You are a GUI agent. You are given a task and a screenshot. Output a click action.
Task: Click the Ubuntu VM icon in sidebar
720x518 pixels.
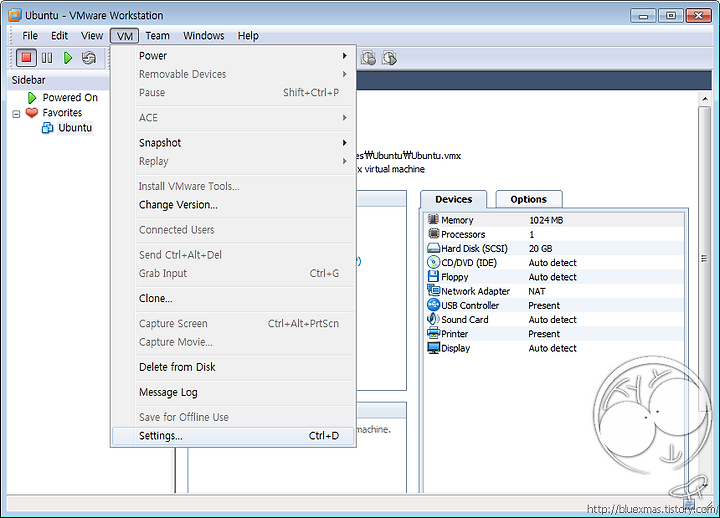point(47,128)
